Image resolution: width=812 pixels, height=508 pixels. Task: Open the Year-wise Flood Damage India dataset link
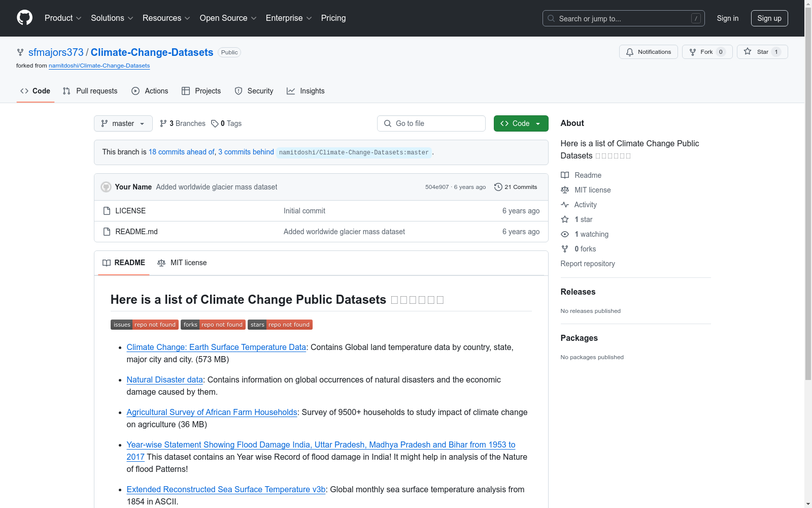point(321,451)
